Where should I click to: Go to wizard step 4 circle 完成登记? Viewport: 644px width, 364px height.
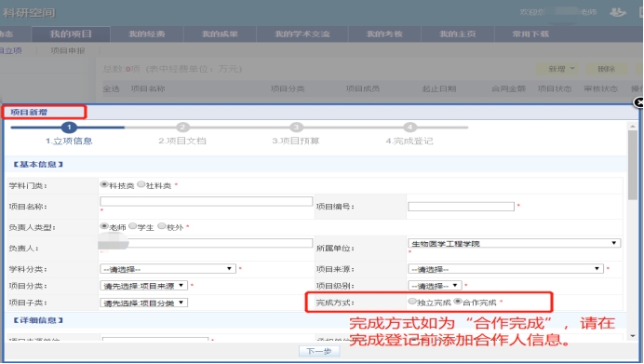coord(409,128)
